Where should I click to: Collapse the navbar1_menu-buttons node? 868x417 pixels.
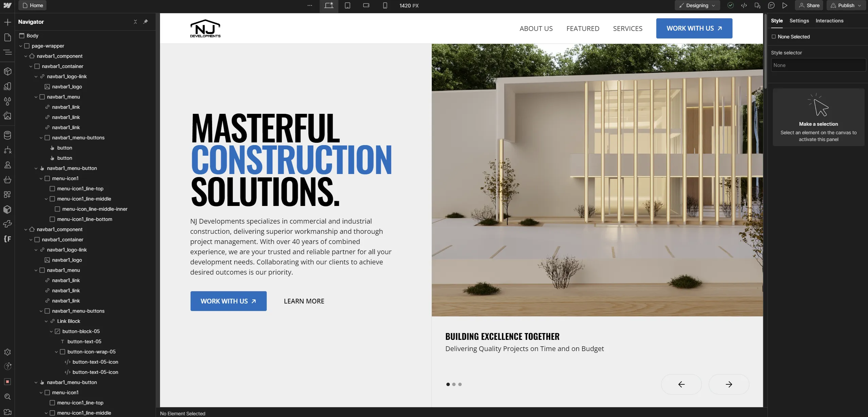point(41,138)
